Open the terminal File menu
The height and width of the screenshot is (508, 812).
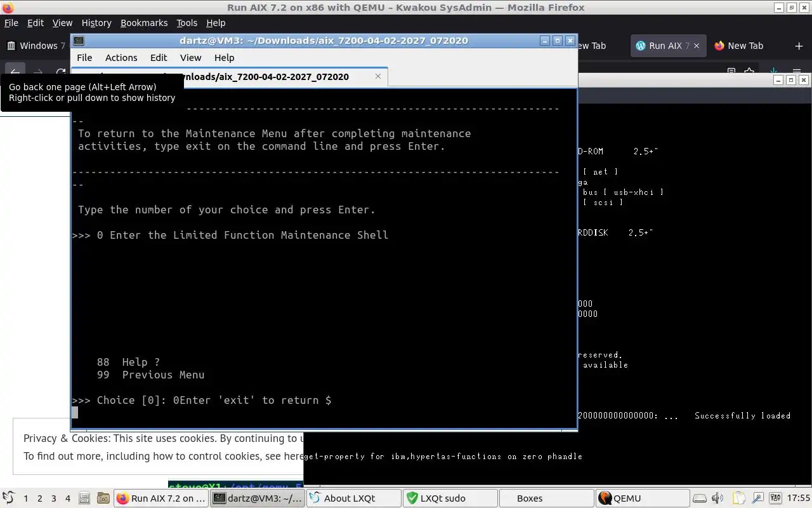pyautogui.click(x=84, y=57)
